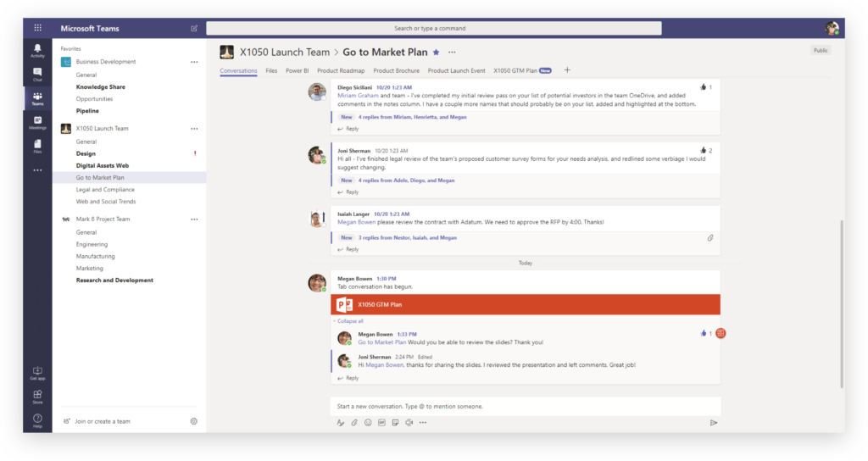The image size is (868, 461).
Task: Open attachment icon on Isaiah Langer's thread
Action: tap(710, 238)
